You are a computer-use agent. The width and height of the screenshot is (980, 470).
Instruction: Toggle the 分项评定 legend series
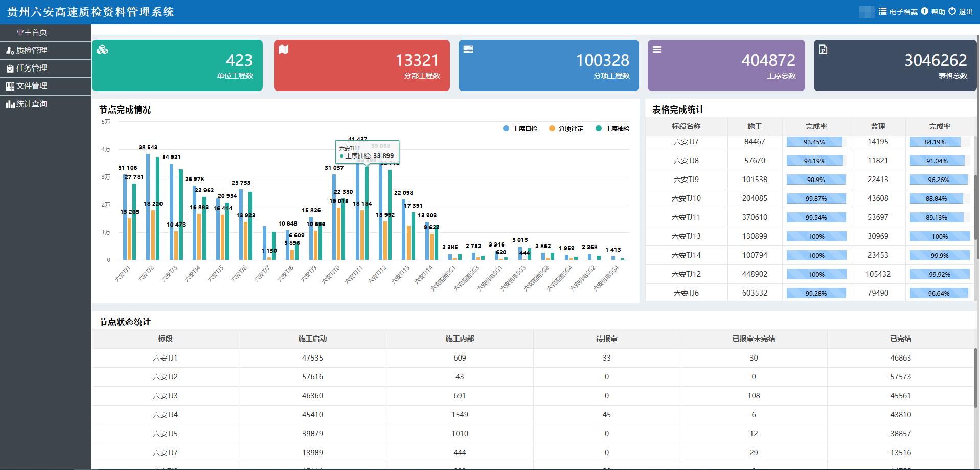coord(566,129)
